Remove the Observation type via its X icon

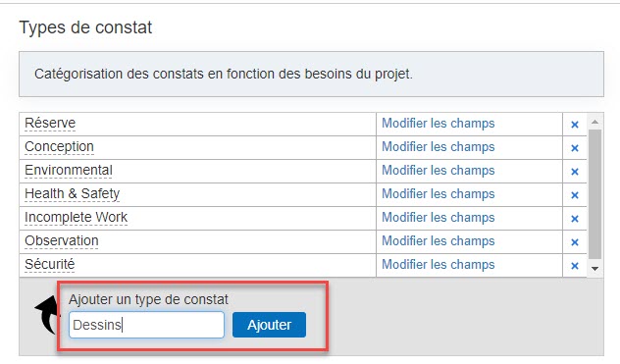(575, 242)
